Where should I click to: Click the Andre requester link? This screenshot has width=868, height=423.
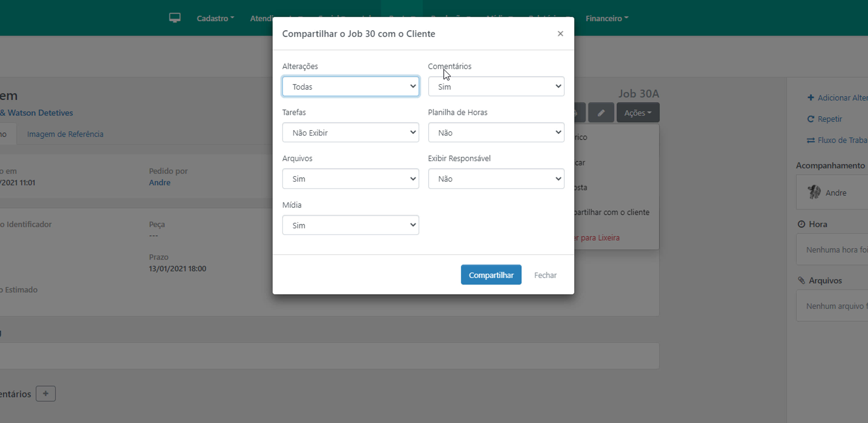[160, 183]
